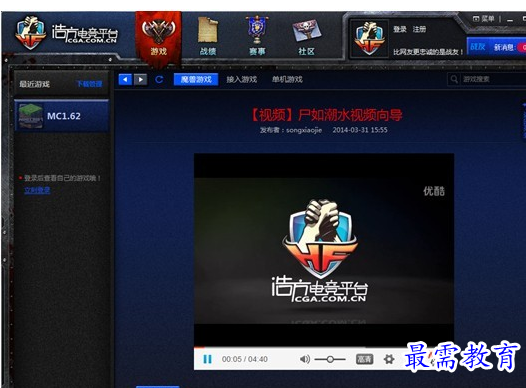
Task: Click the 立即登录 link in the sidebar
Action: (x=37, y=190)
